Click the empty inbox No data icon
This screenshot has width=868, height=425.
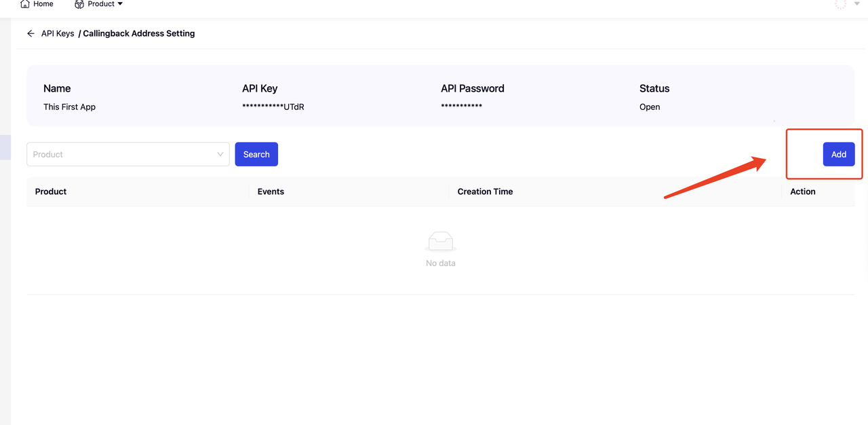[440, 242]
